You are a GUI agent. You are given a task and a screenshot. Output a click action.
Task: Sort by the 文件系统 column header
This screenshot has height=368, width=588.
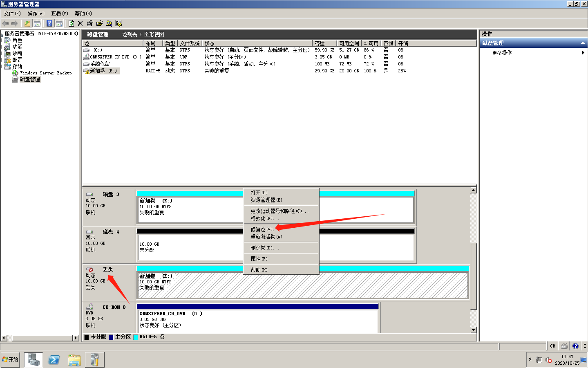(x=190, y=43)
